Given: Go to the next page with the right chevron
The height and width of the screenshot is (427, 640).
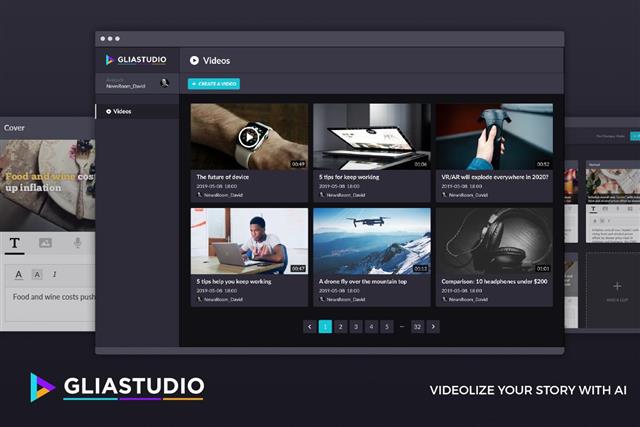Looking at the screenshot, I should 433,327.
